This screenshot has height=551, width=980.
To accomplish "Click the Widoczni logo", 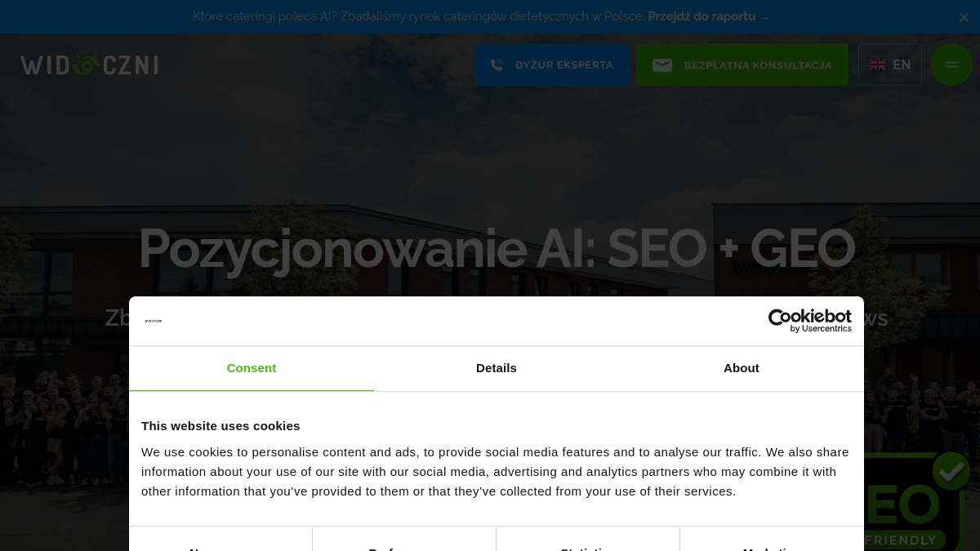I will tap(89, 64).
